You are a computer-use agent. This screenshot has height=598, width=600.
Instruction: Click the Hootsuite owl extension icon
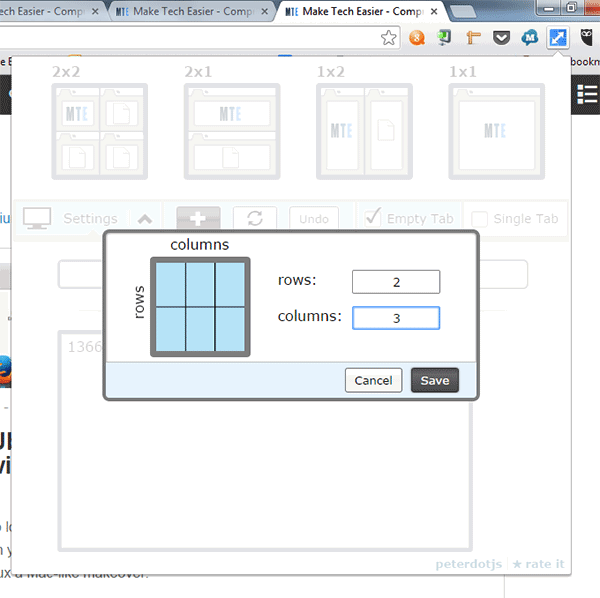(x=585, y=38)
